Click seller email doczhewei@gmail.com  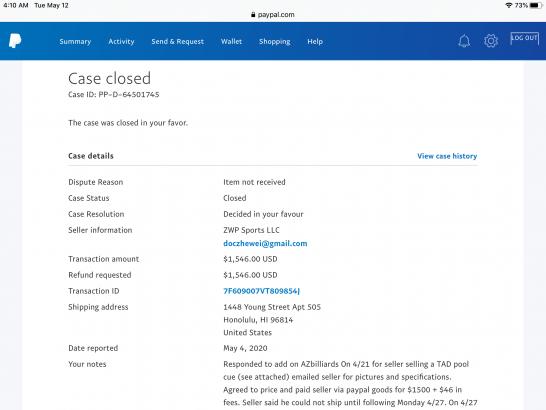265,243
